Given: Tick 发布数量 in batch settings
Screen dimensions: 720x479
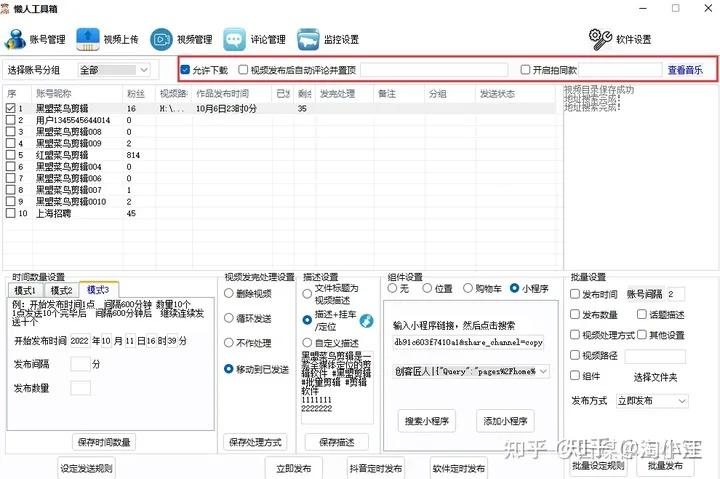Looking at the screenshot, I should tap(574, 314).
